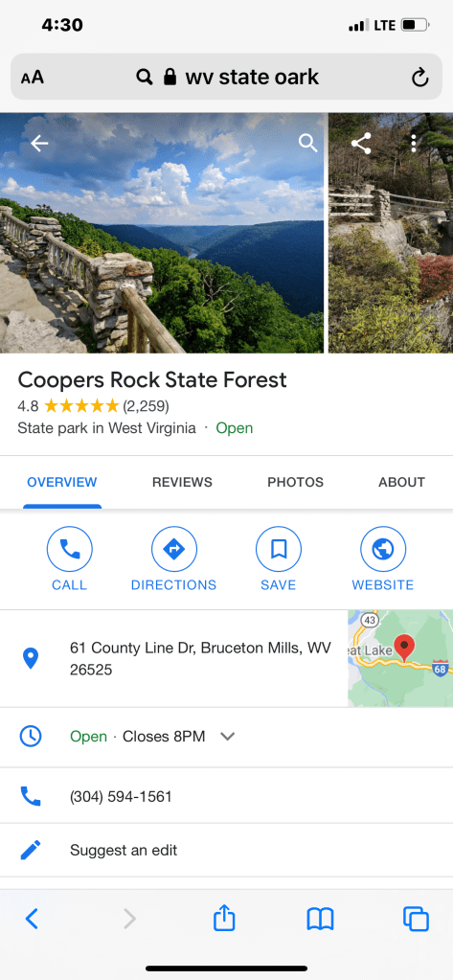Open the About tab
This screenshot has width=453, height=980.
402,482
